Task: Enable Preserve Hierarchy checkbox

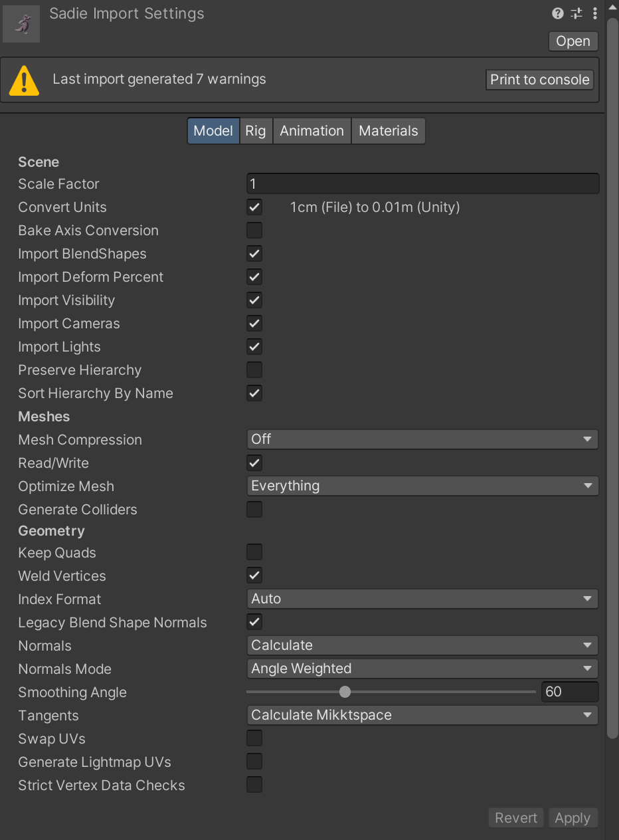Action: (x=254, y=370)
